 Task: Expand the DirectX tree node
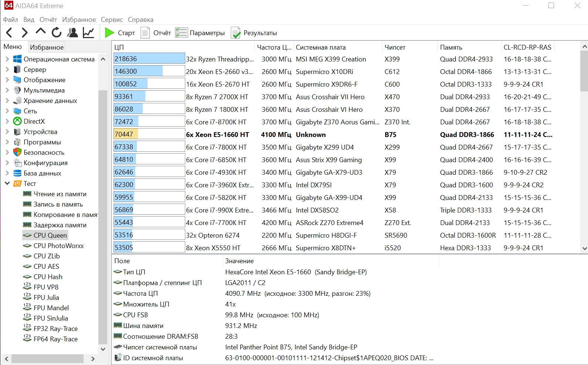(7, 121)
